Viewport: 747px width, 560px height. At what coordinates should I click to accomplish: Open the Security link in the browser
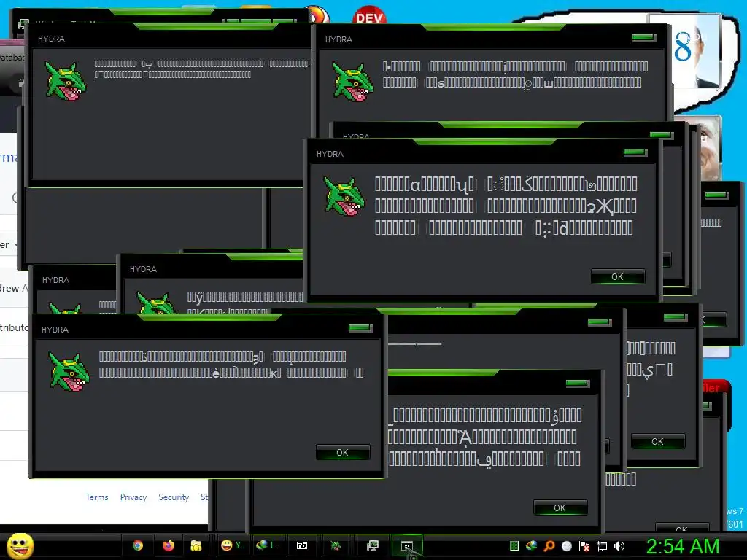(x=174, y=497)
